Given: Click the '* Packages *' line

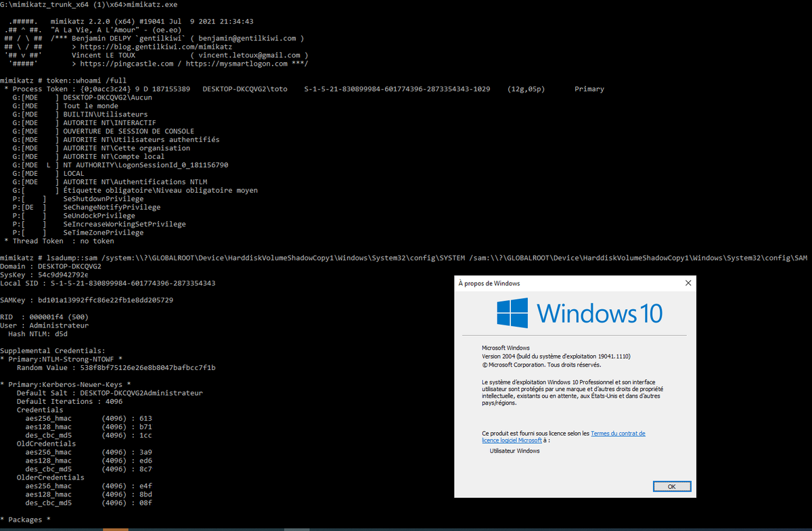Looking at the screenshot, I should (25, 520).
